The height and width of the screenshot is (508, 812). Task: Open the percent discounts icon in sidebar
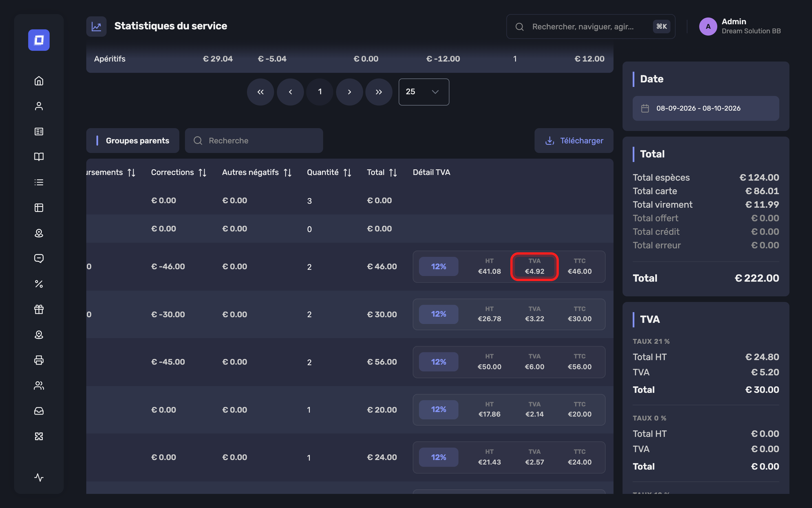pos(39,284)
